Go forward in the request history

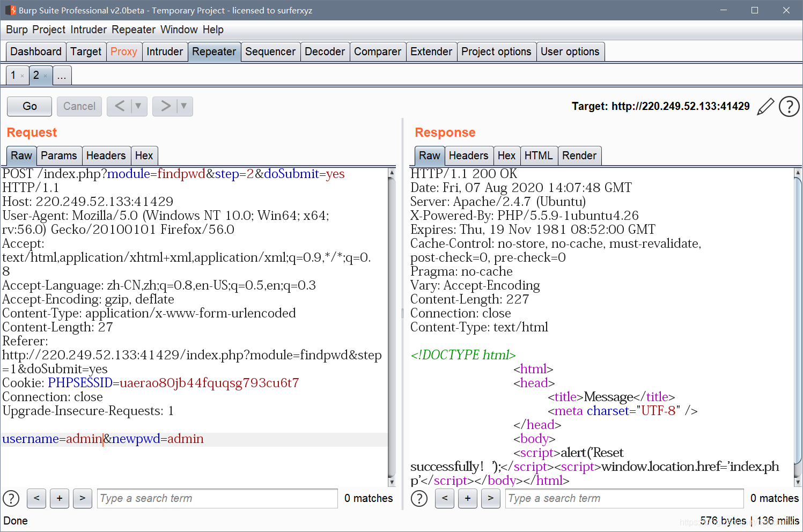pyautogui.click(x=165, y=106)
